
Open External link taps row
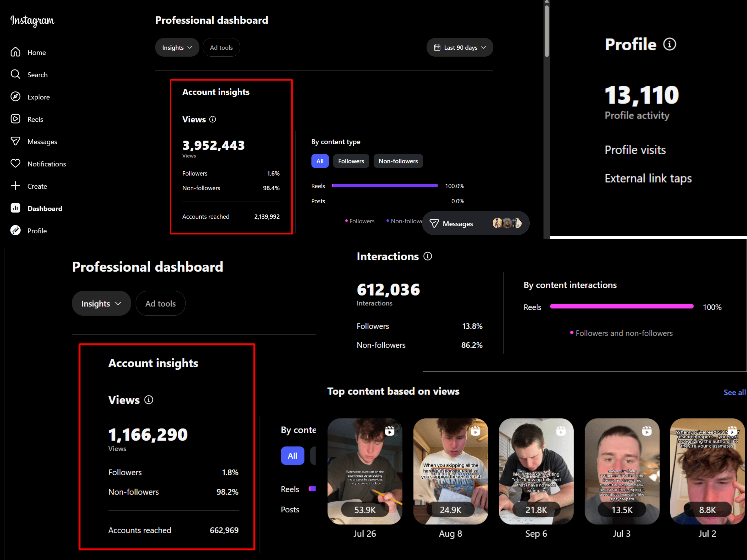click(648, 178)
